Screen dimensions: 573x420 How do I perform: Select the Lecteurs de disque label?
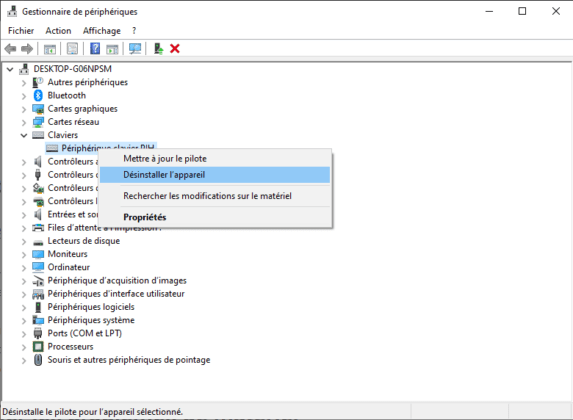(84, 241)
